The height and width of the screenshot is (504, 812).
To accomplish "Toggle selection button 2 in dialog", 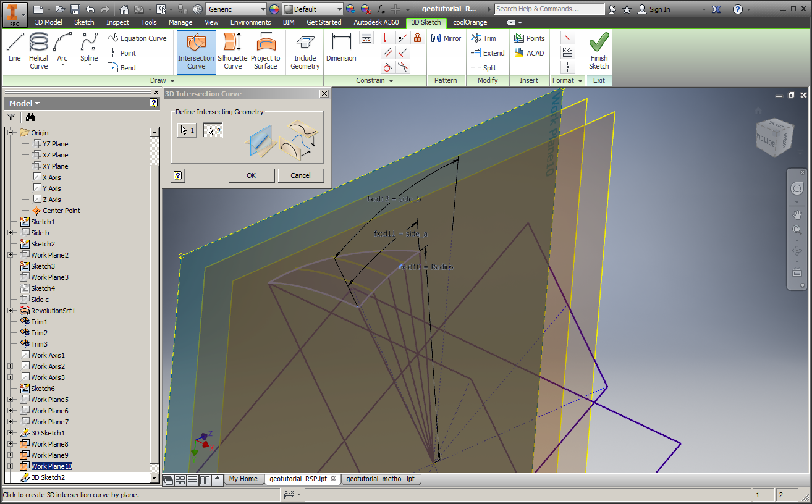I will pos(213,130).
